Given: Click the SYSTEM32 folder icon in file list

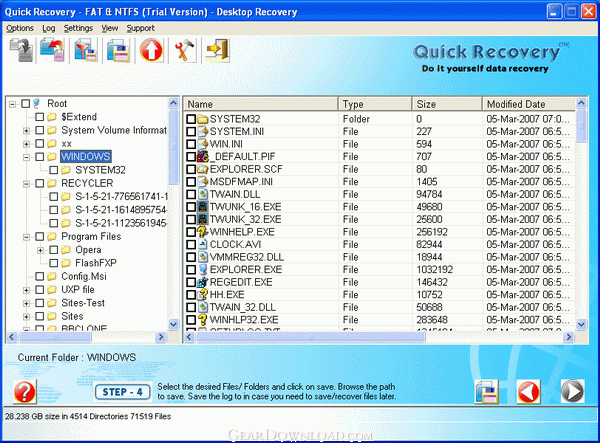Looking at the screenshot, I should point(202,119).
